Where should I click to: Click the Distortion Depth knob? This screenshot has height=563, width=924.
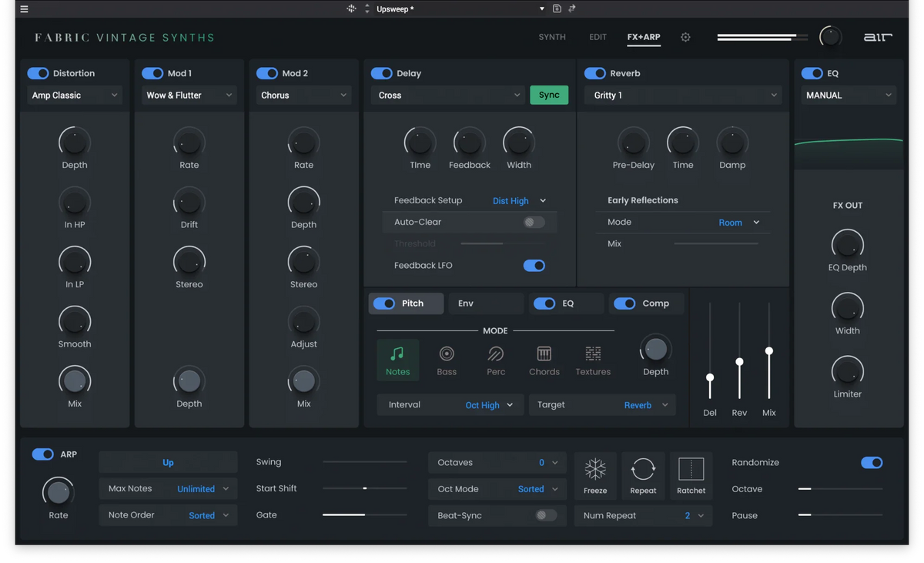click(75, 142)
